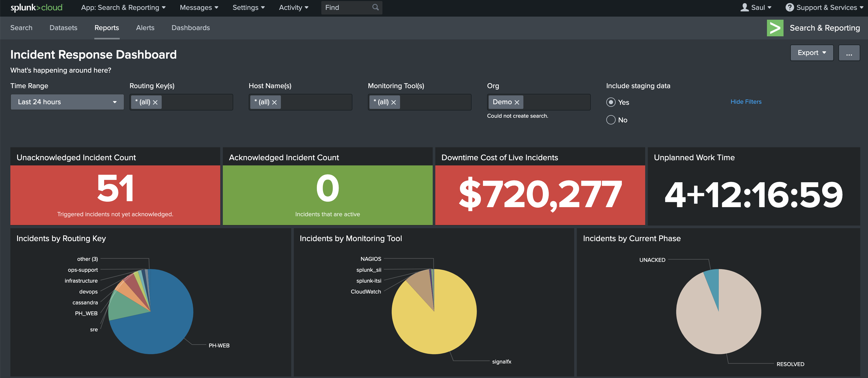The width and height of the screenshot is (868, 378).
Task: Remove the (all) tag from Host Name(s)
Action: coord(274,102)
